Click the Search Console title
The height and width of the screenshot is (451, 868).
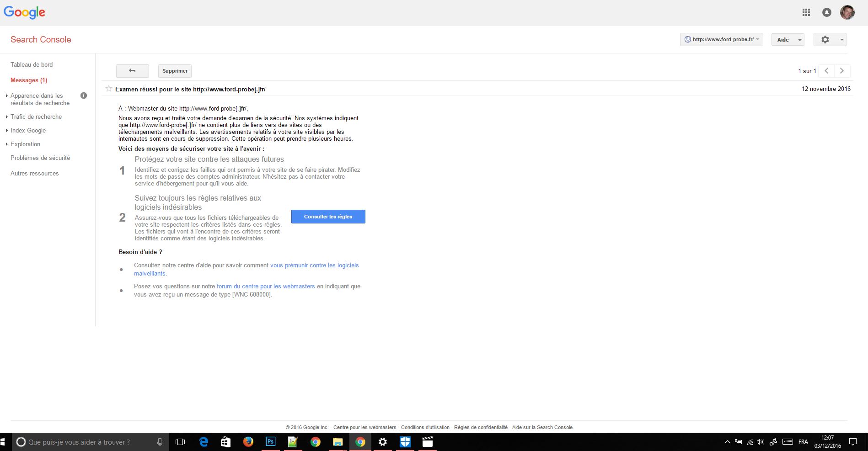point(41,39)
